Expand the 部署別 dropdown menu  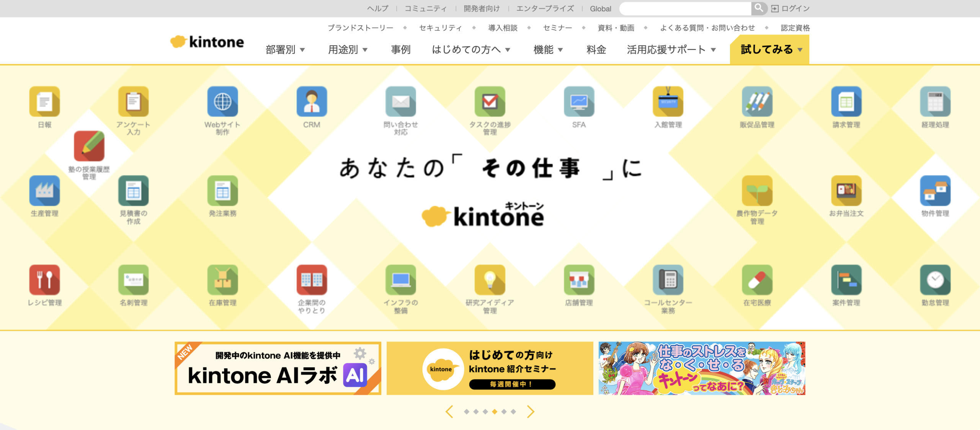pyautogui.click(x=285, y=49)
